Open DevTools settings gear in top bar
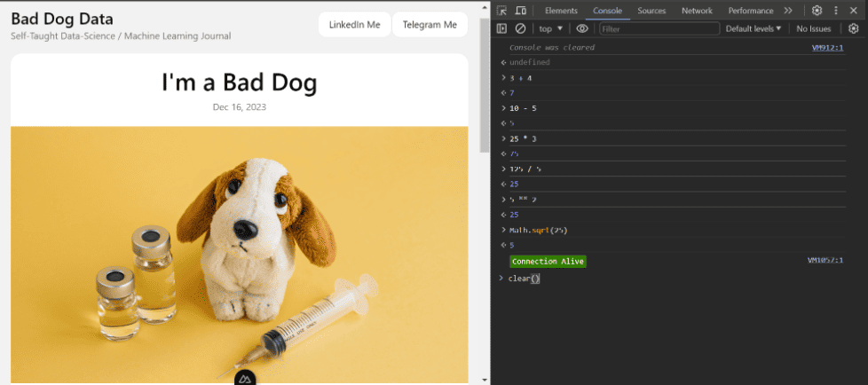868x385 pixels. (817, 11)
